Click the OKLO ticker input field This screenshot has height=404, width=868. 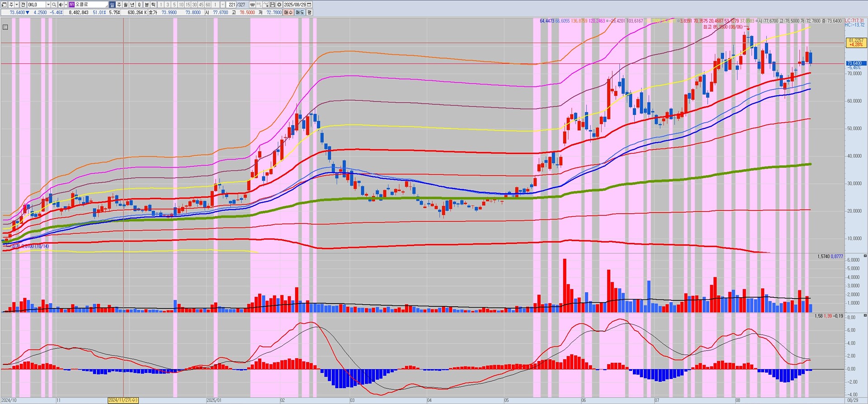point(37,5)
